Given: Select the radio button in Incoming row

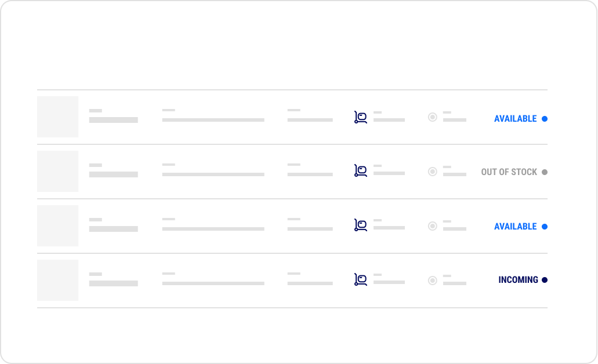Looking at the screenshot, I should coord(433,281).
